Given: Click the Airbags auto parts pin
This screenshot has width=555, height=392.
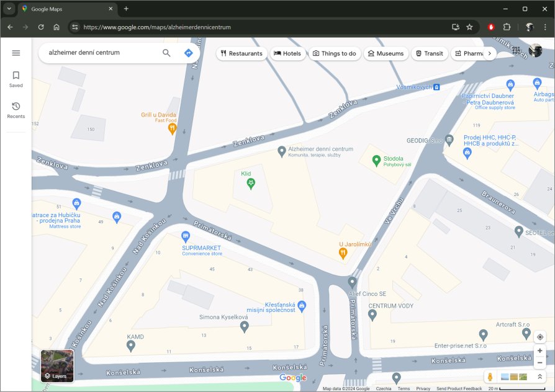Looking at the screenshot, I should coord(537,84).
